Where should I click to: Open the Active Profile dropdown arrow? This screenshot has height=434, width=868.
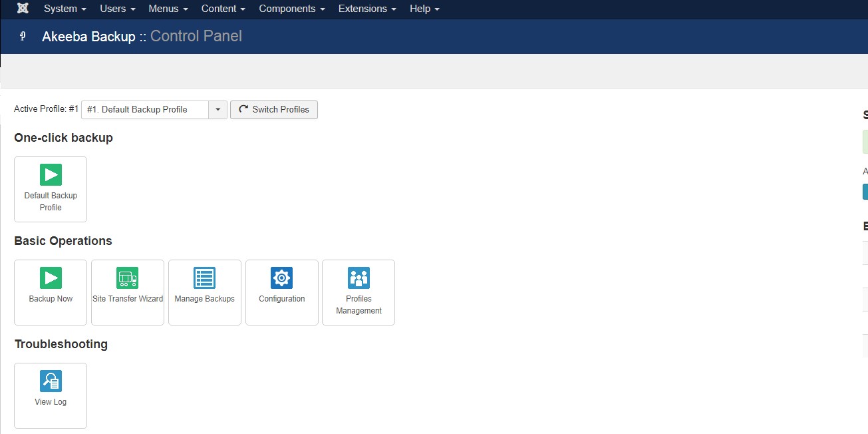pyautogui.click(x=218, y=109)
